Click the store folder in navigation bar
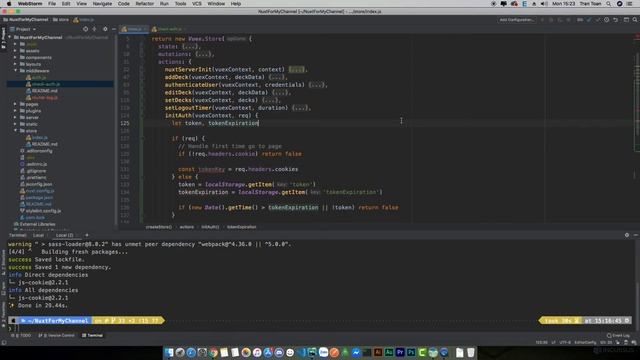 coord(60,20)
